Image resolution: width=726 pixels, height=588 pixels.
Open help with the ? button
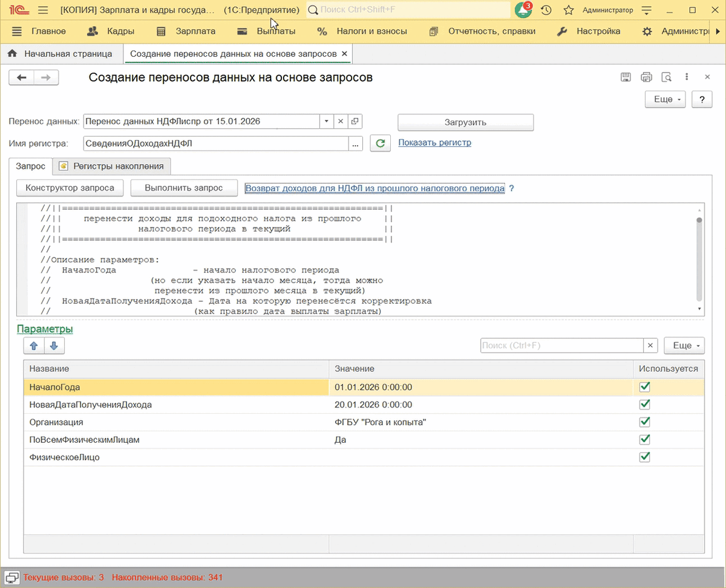click(702, 99)
